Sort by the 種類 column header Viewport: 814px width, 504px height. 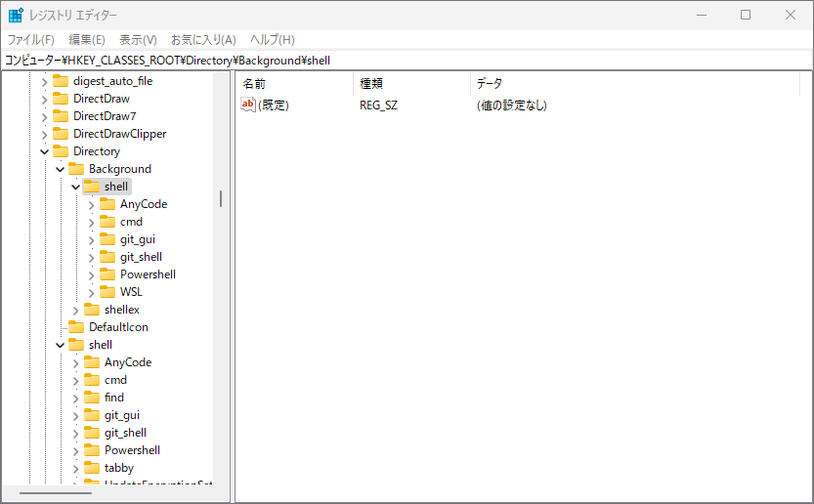click(x=412, y=84)
